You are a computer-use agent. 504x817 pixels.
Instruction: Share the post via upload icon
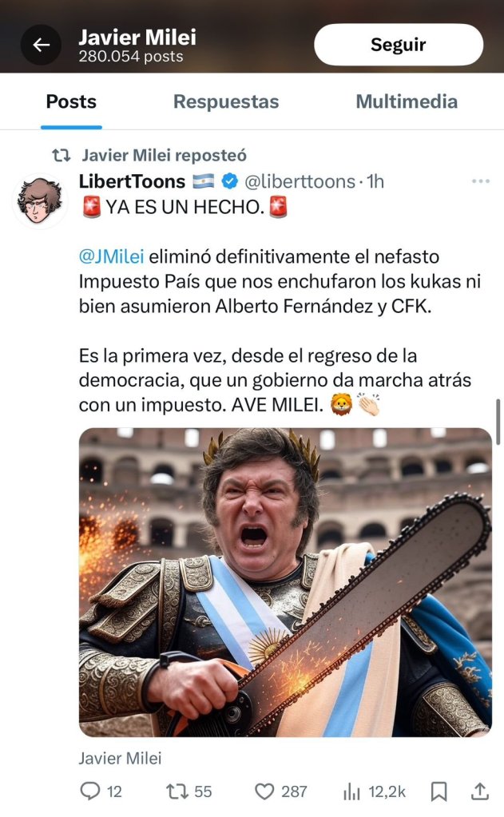point(480,791)
